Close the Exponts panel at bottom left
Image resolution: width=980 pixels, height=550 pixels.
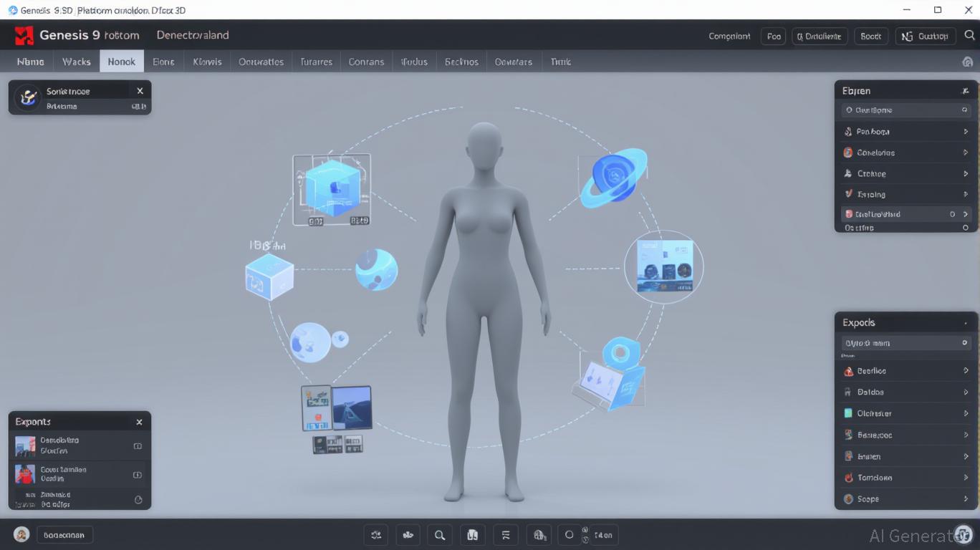pos(139,423)
